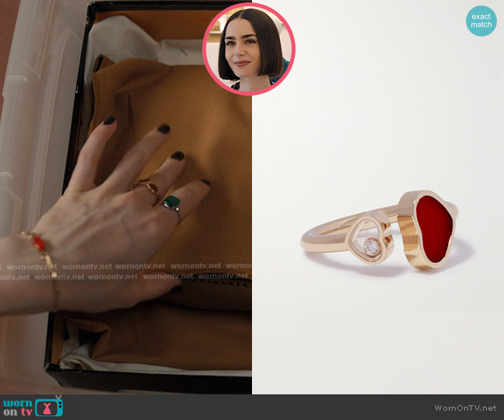View the red heart ring product image
Viewport: 504px width, 420px height.
tap(378, 197)
